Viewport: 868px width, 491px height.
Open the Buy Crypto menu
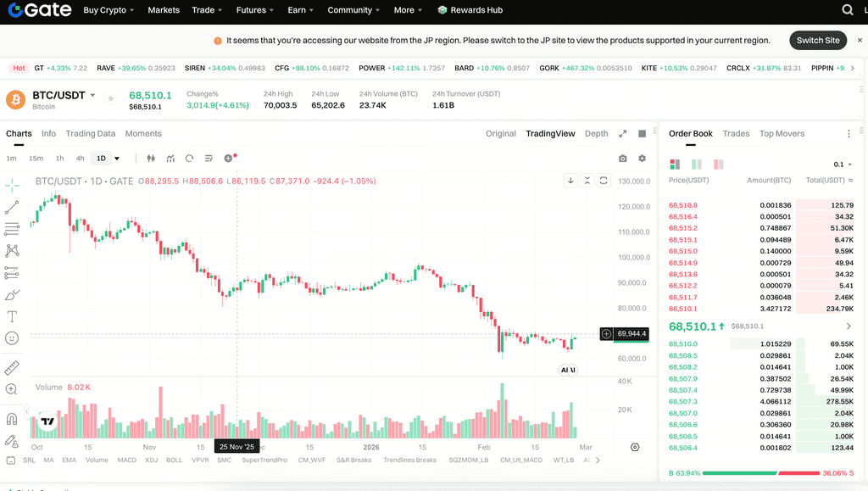pos(108,10)
